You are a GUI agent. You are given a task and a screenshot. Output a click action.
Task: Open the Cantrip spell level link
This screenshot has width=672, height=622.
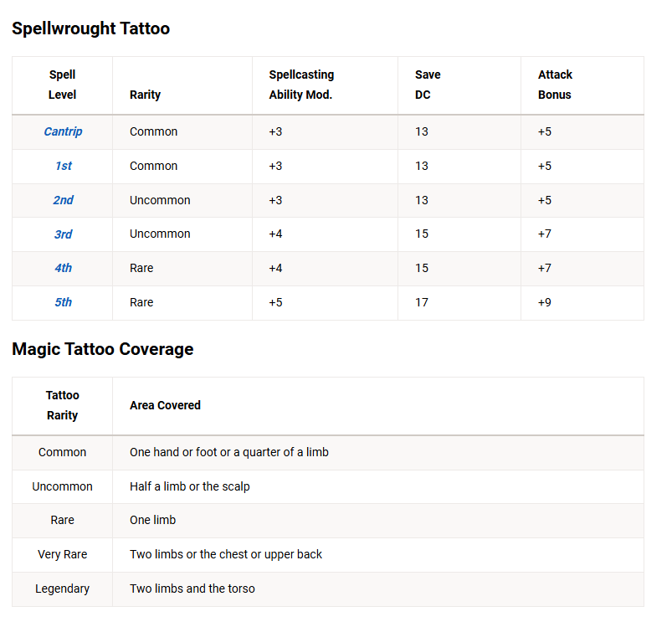[63, 131]
